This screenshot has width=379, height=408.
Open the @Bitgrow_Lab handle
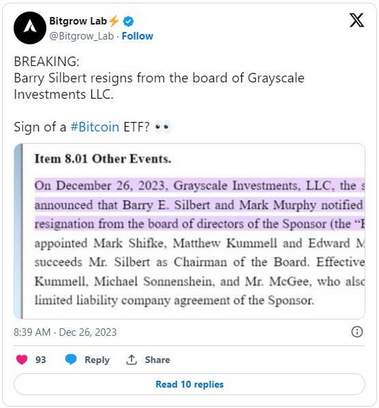pyautogui.click(x=81, y=36)
